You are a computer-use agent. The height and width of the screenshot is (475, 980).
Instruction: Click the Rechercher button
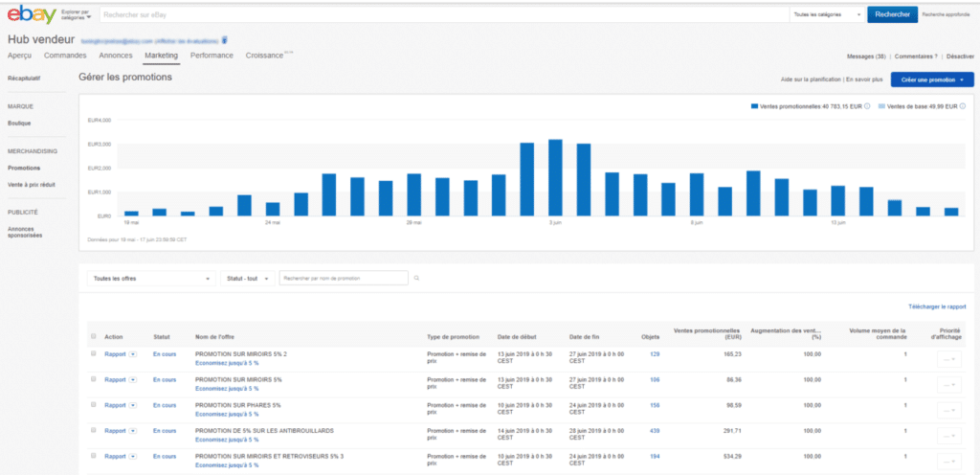(x=892, y=14)
